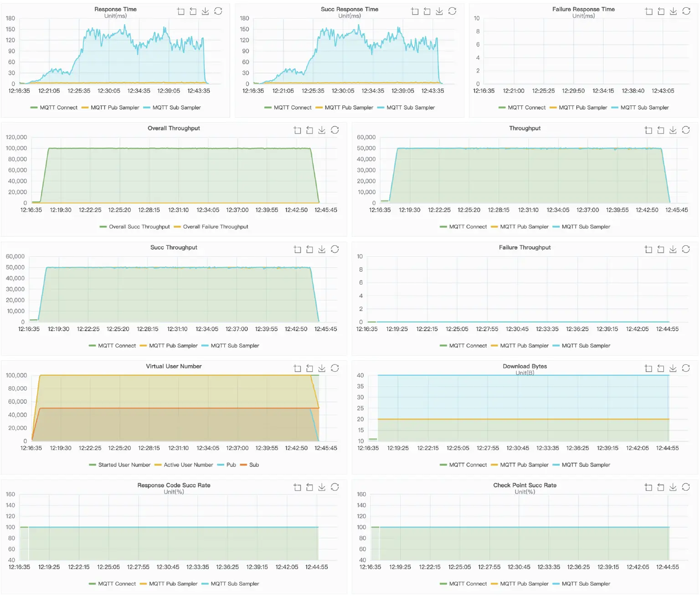Reset zoom on the Virtual User Number chart
The height and width of the screenshot is (596, 700).
click(x=309, y=368)
